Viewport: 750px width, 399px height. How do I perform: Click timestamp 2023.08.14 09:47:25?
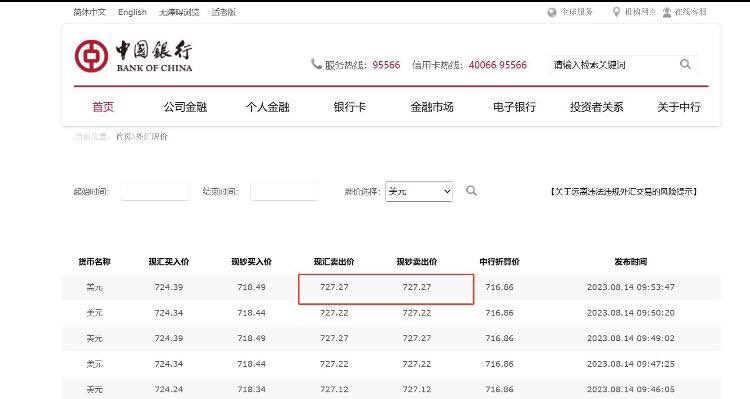pos(630,364)
